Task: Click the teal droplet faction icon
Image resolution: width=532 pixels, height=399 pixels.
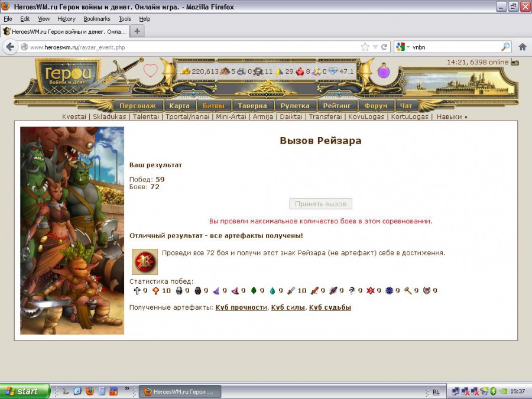Action: tap(273, 290)
